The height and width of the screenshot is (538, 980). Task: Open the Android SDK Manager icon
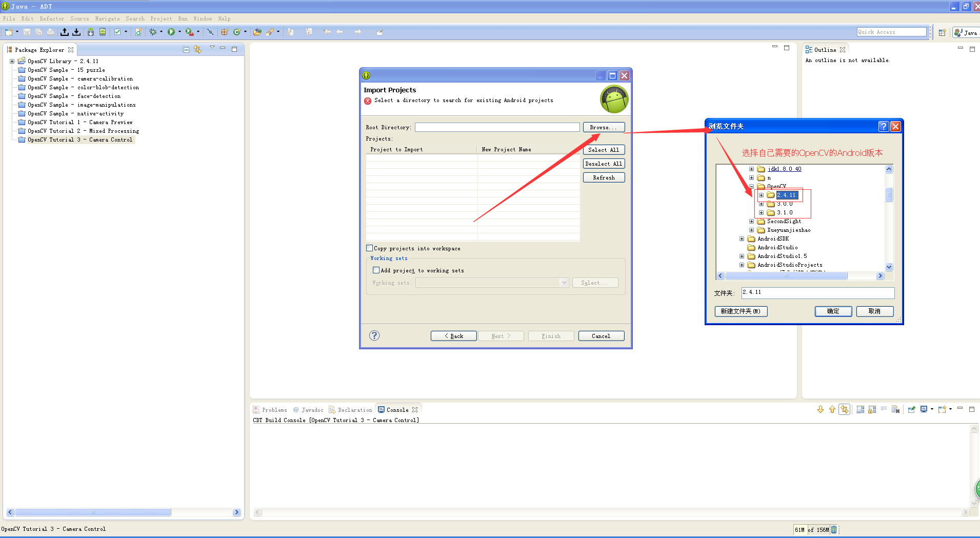[91, 32]
